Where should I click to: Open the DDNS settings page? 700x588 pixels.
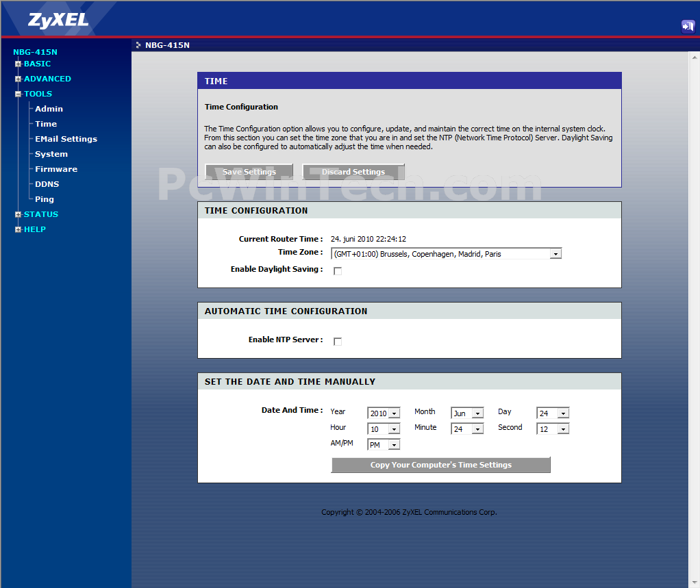tap(47, 184)
